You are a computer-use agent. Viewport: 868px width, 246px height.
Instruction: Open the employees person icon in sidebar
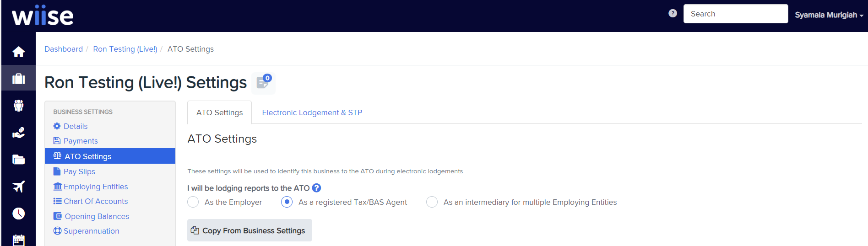coord(18,106)
